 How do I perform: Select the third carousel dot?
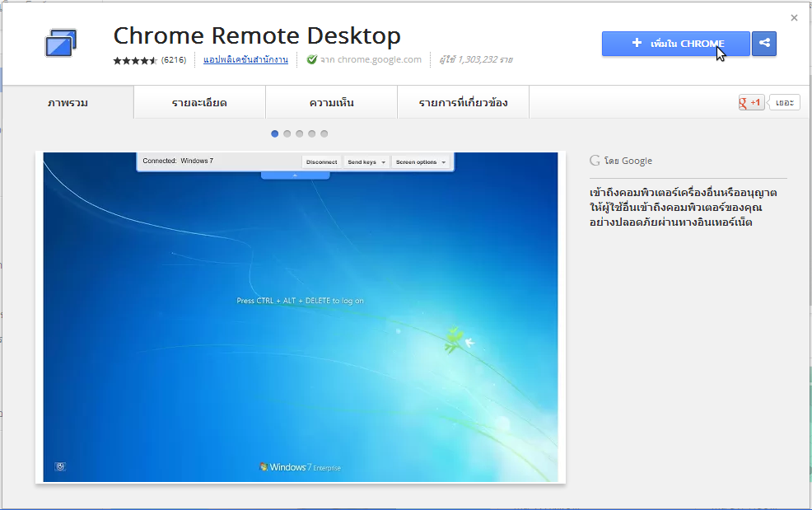click(299, 133)
